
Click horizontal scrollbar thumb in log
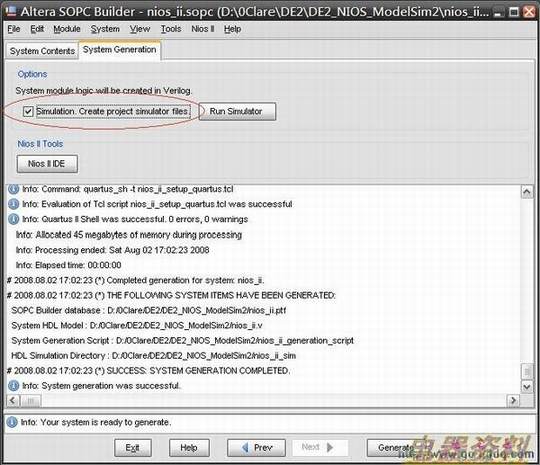click(x=31, y=401)
